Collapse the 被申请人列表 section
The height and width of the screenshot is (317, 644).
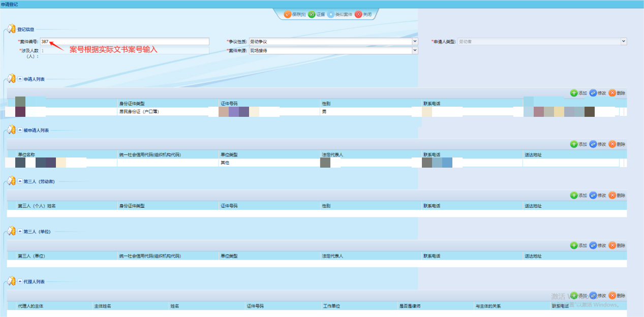(x=20, y=131)
